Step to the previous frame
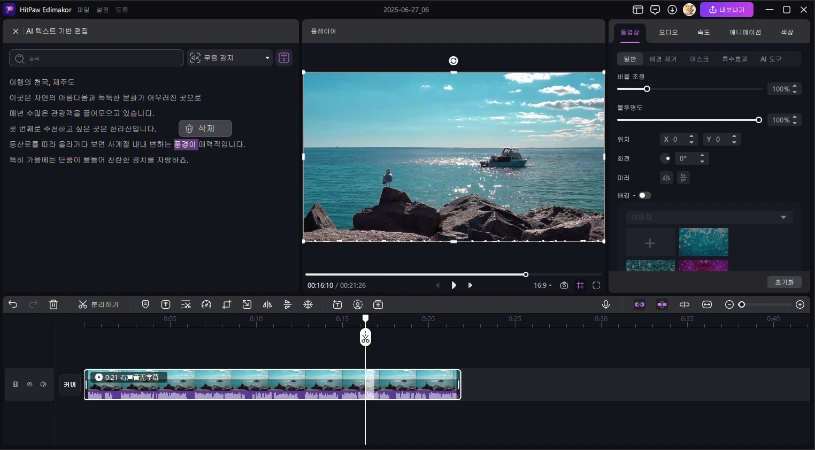Viewport: 815px width, 450px height. (x=438, y=285)
